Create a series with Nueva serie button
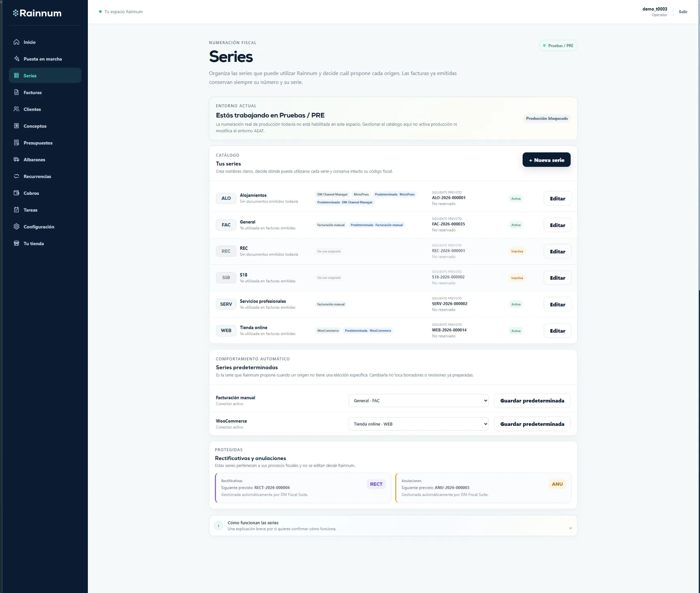This screenshot has height=593, width=700. pyautogui.click(x=546, y=160)
